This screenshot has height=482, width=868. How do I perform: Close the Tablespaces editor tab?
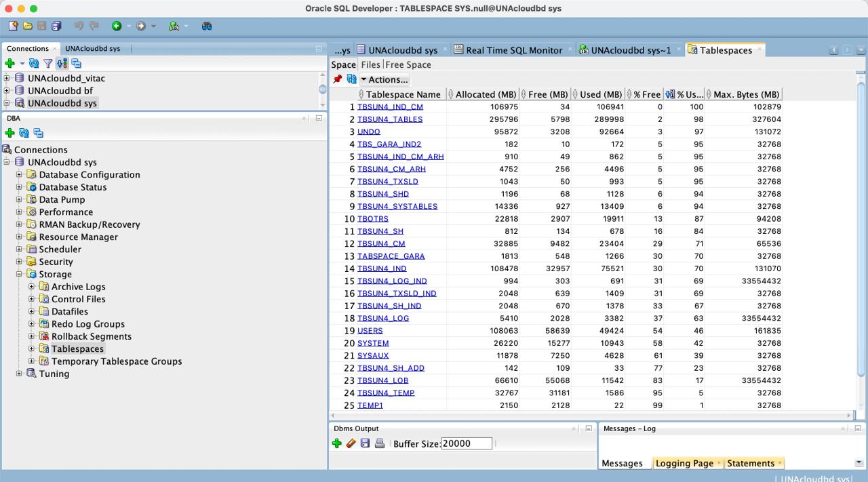point(759,49)
